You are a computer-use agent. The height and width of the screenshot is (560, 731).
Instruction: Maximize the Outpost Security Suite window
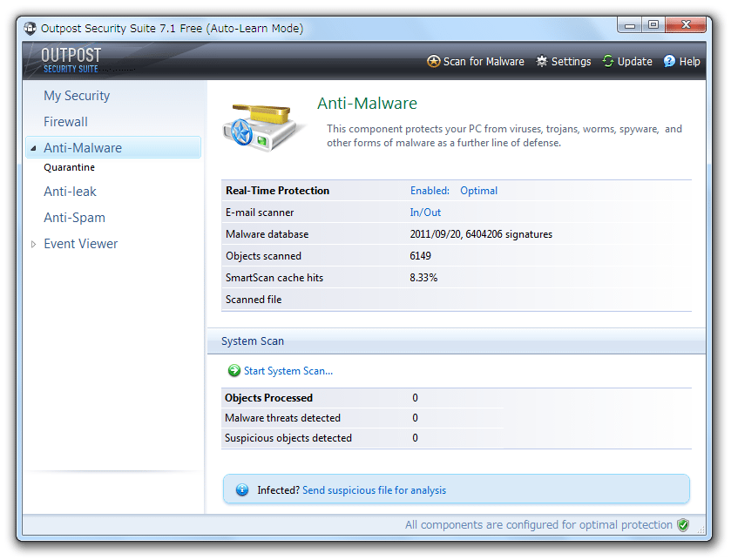653,25
